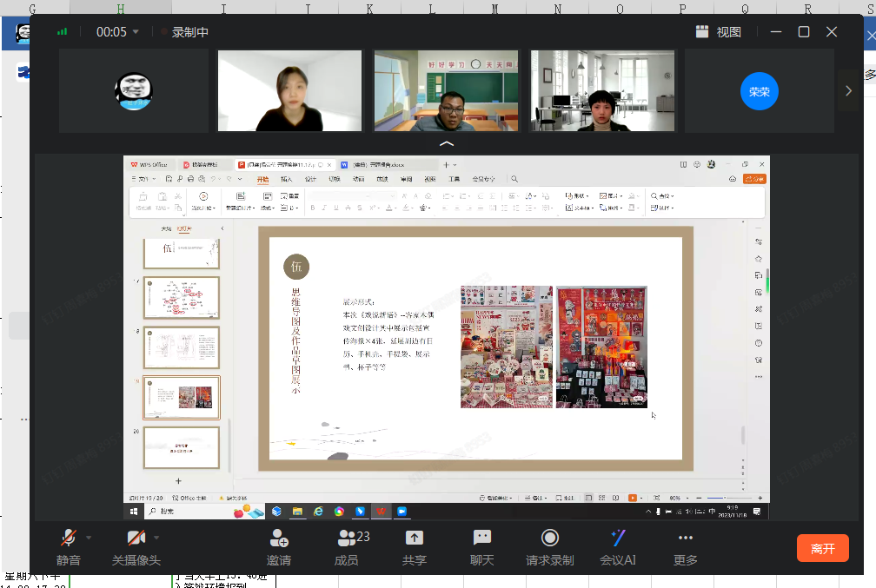Select the 荣荣 participant avatar tile

click(759, 91)
